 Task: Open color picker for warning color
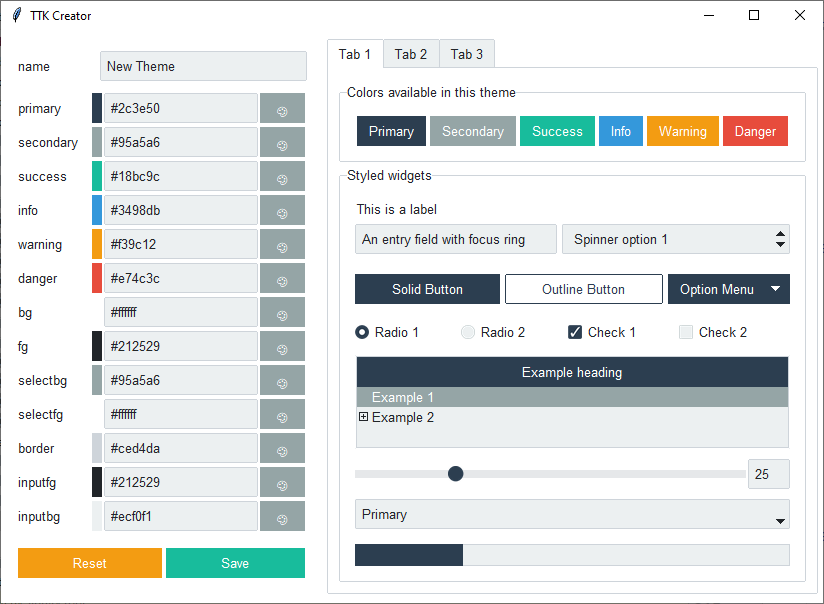282,244
